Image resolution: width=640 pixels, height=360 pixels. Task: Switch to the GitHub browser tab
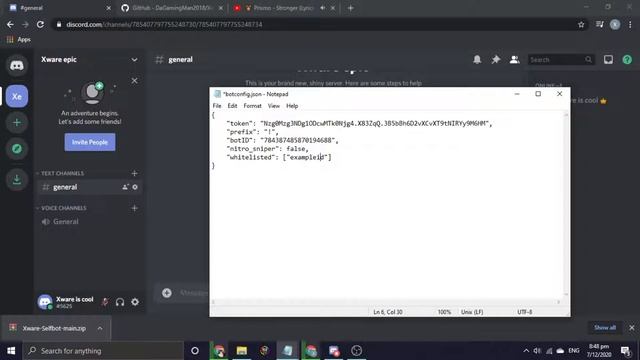coord(171,8)
